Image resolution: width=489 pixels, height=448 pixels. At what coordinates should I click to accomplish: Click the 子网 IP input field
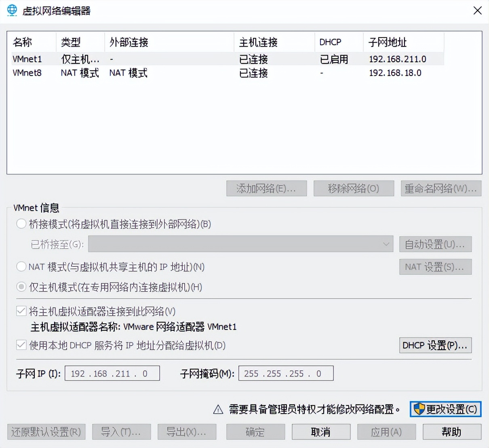tap(112, 373)
